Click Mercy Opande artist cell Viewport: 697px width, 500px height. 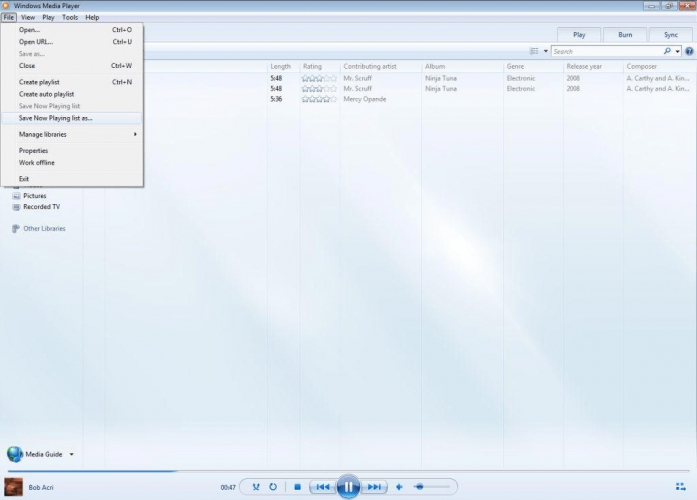point(365,99)
